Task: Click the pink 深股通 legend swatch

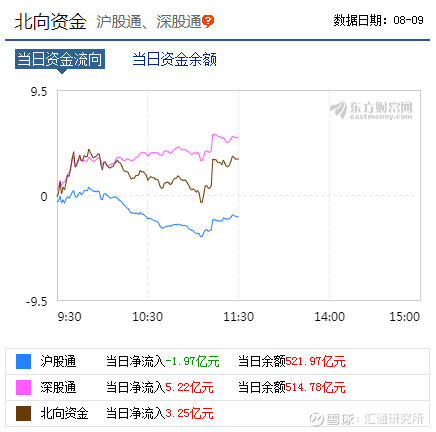Action: [x=23, y=387]
